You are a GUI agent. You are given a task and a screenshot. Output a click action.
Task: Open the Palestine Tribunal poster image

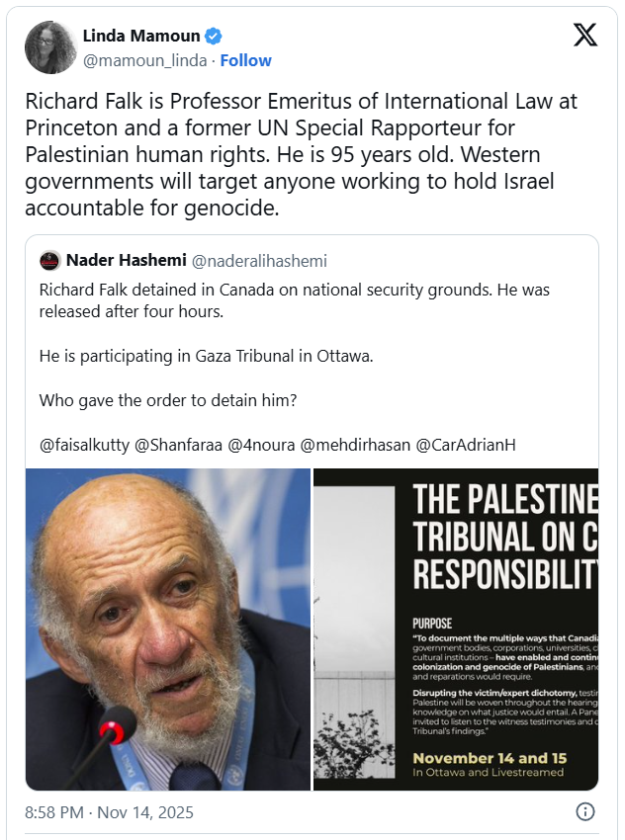click(x=456, y=629)
